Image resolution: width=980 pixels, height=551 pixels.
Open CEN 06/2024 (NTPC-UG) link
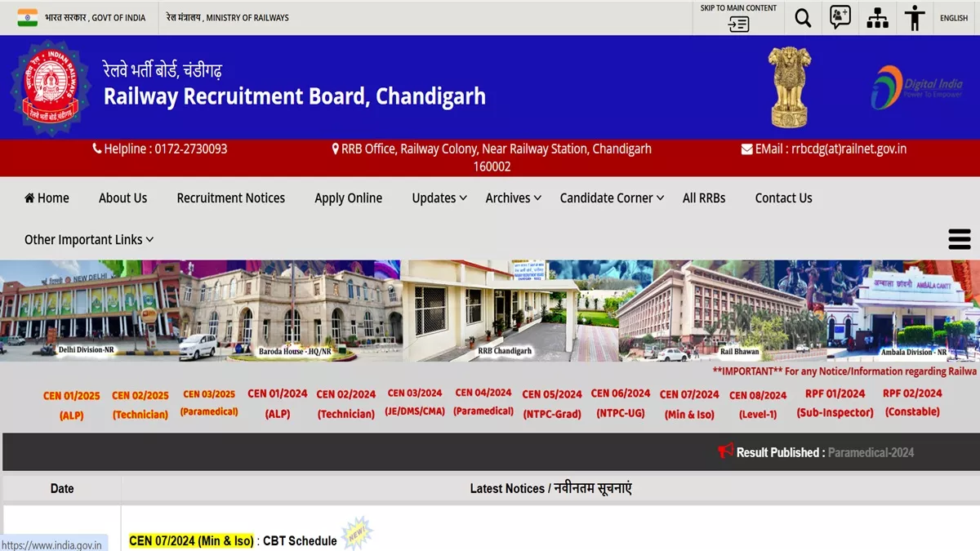coord(621,403)
